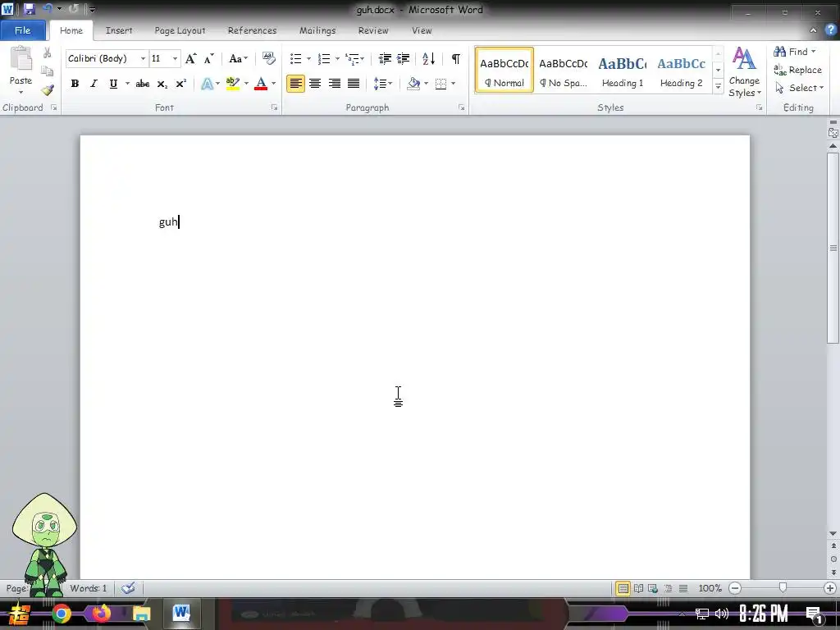Viewport: 840px width, 630px height.
Task: Check proofing errors icon in status bar
Action: [x=128, y=588]
